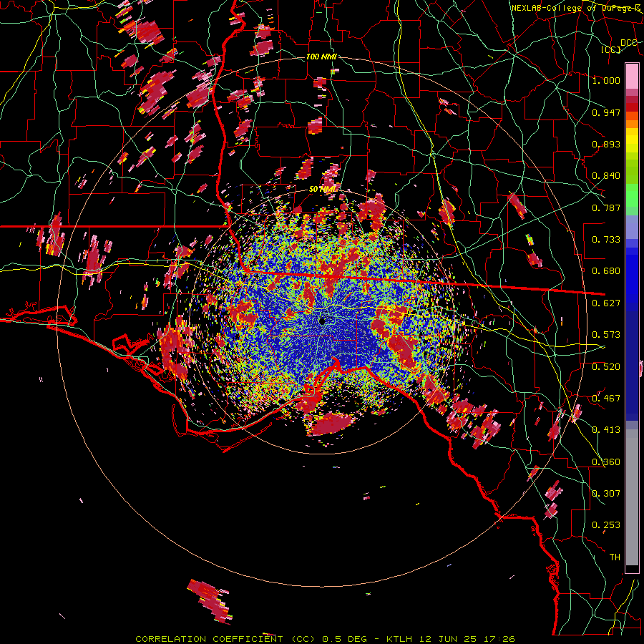Click the gray bottom segment of color bar

tap(632, 497)
